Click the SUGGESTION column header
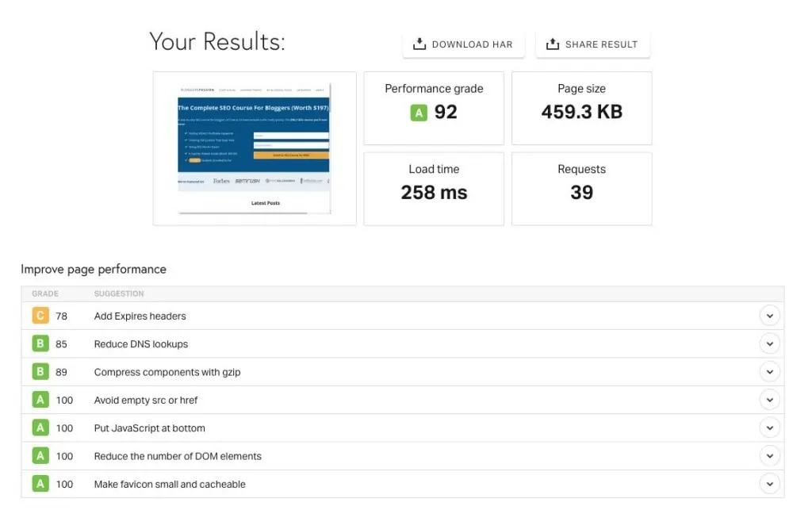Image resolution: width=812 pixels, height=529 pixels. click(x=119, y=293)
